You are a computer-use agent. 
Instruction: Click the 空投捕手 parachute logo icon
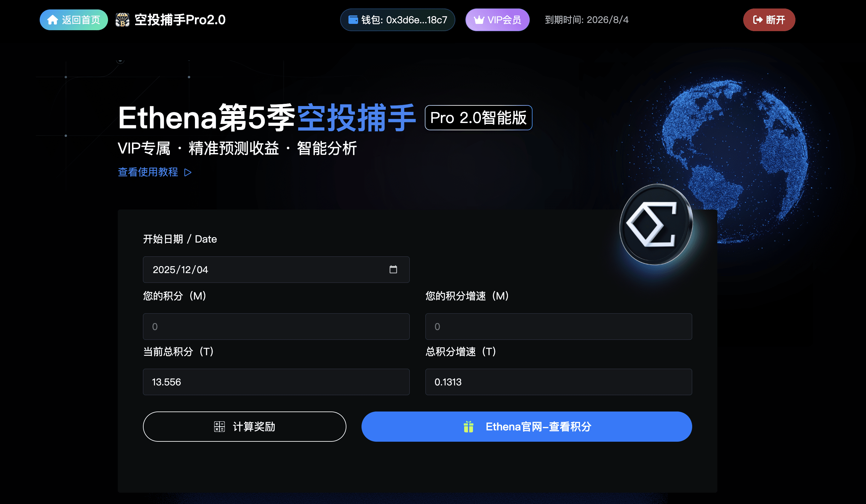tap(122, 20)
